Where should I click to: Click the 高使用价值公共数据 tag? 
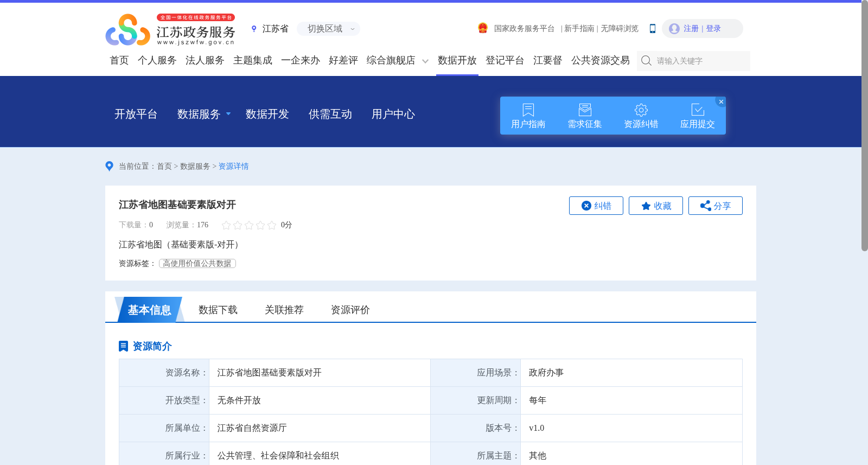[197, 263]
